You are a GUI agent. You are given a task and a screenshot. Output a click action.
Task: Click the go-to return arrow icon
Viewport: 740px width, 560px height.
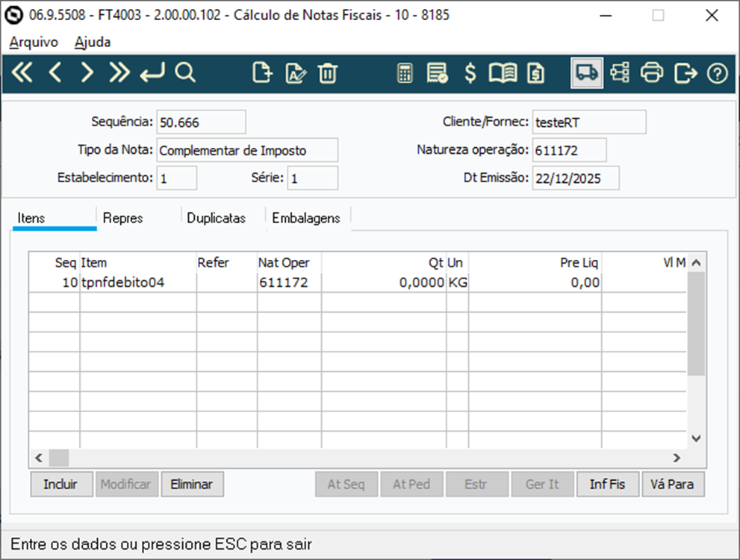tap(152, 73)
